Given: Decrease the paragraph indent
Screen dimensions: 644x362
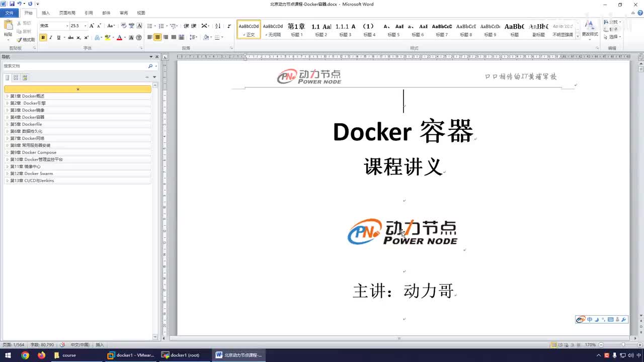Looking at the screenshot, I should click(x=186, y=26).
